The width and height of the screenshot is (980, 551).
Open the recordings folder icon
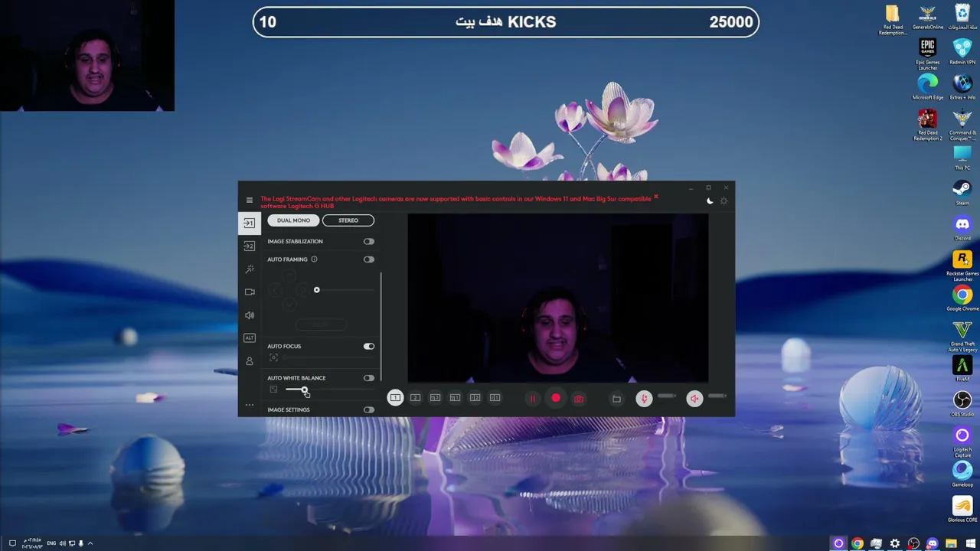[x=616, y=399]
